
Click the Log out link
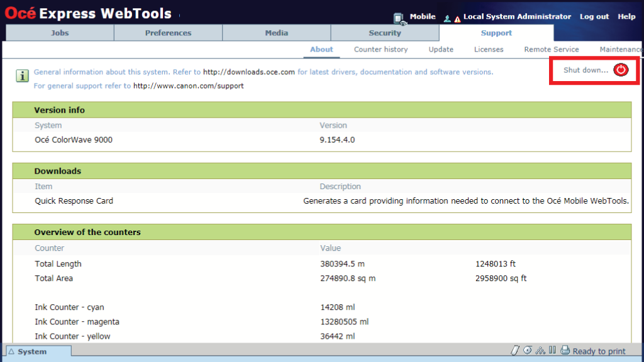(594, 16)
